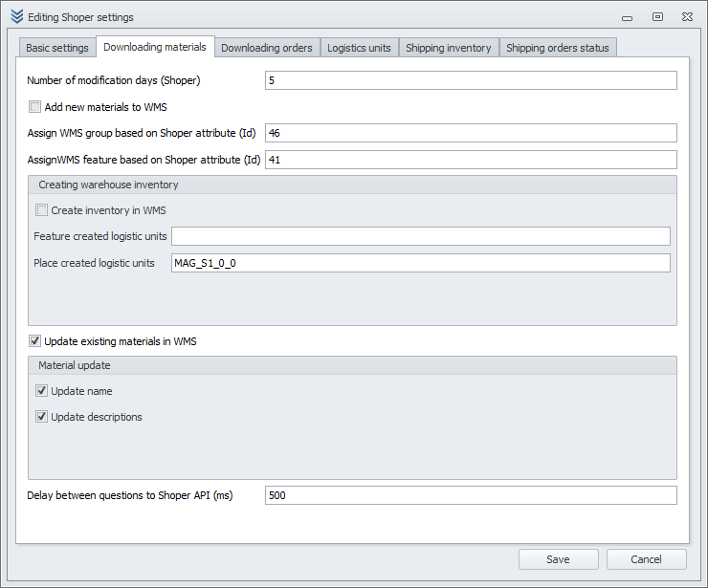Focus the Number of modification days field

point(471,80)
